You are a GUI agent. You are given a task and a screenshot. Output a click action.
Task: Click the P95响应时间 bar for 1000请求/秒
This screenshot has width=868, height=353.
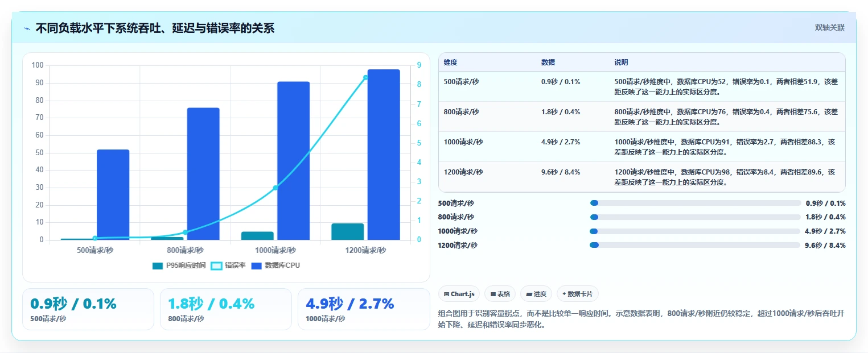coord(257,235)
